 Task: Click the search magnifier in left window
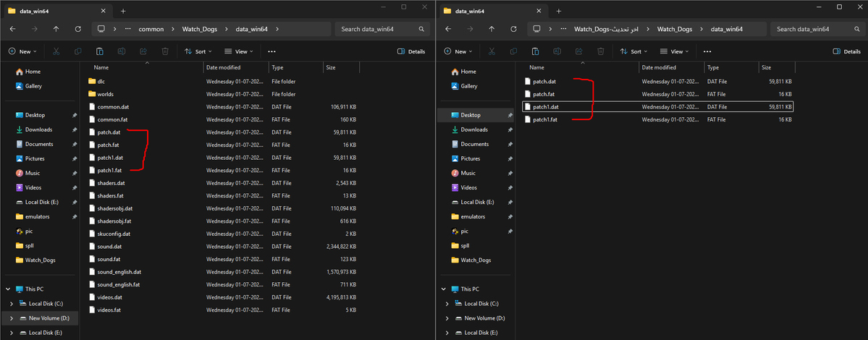[421, 30]
